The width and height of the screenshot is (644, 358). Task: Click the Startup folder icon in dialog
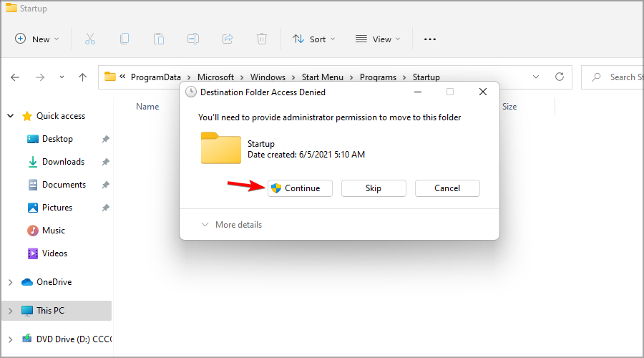point(221,148)
